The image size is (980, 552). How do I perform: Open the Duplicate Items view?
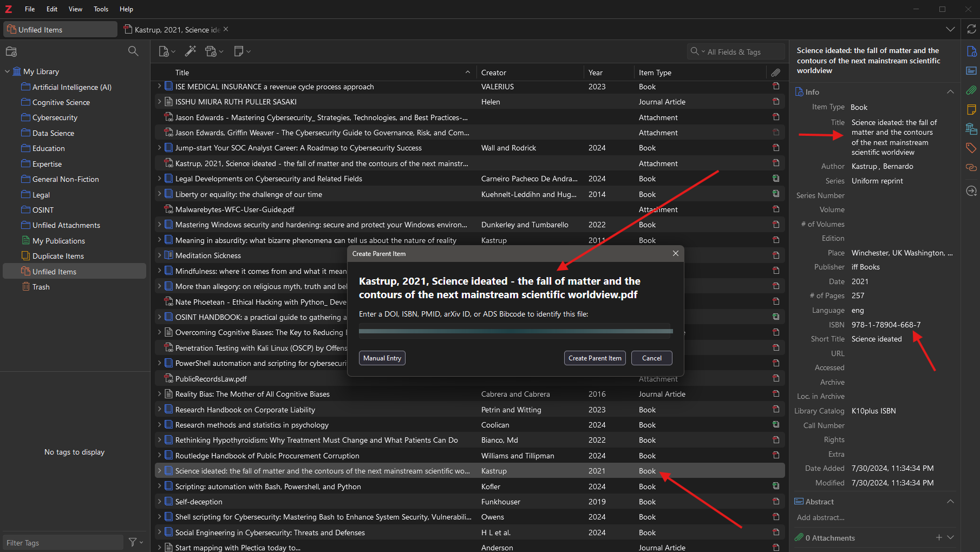tap(58, 256)
